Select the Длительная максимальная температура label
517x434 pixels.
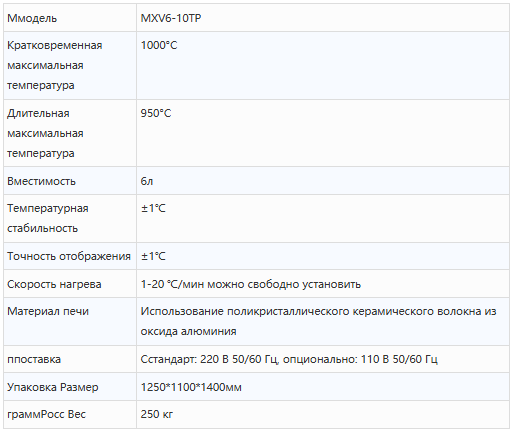coord(45,133)
